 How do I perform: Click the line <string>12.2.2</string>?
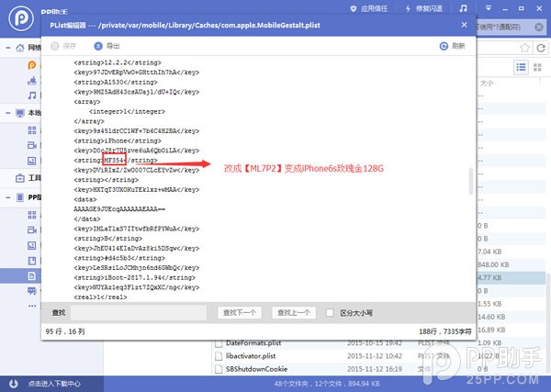(x=118, y=62)
